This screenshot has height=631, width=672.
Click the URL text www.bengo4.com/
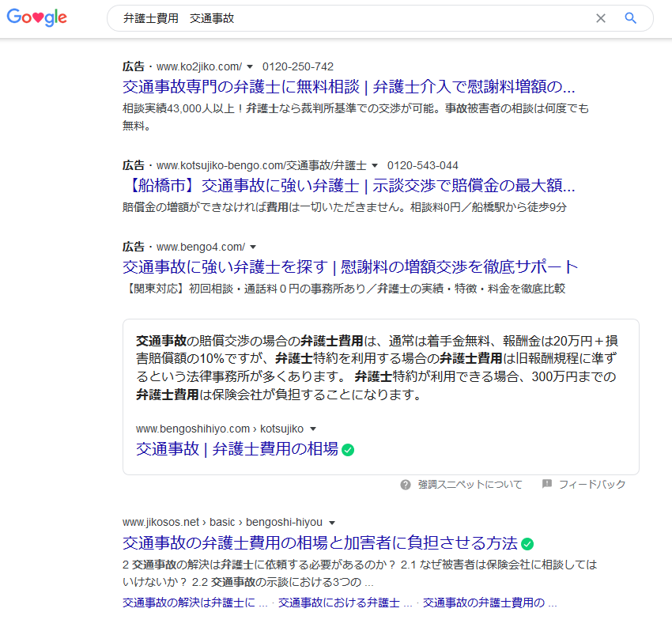tap(201, 247)
